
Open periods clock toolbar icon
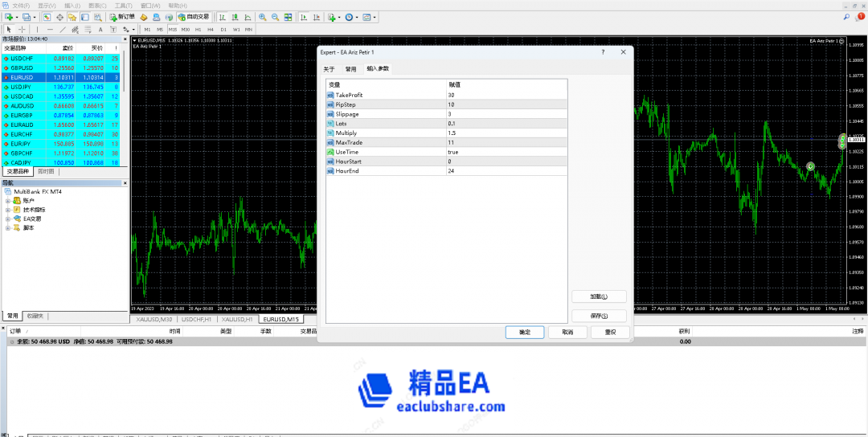click(349, 17)
